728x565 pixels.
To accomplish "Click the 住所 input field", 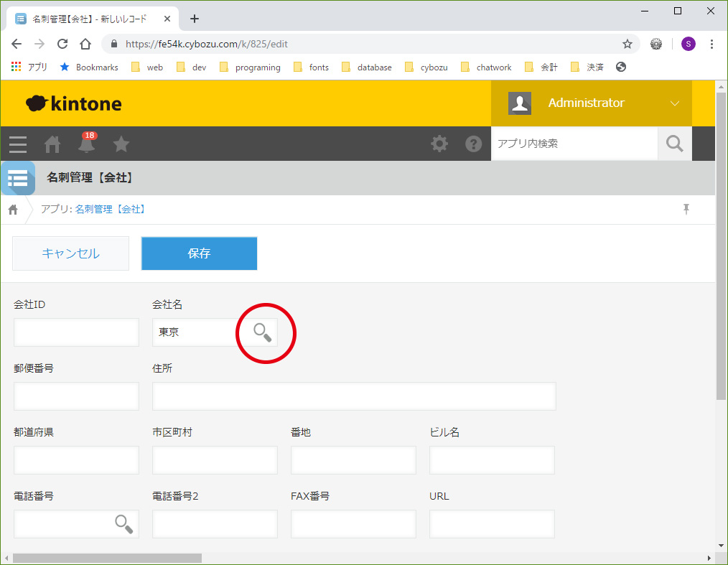I will pyautogui.click(x=354, y=396).
